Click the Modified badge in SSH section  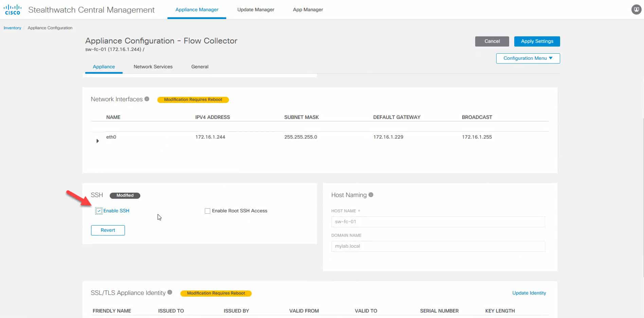125,195
